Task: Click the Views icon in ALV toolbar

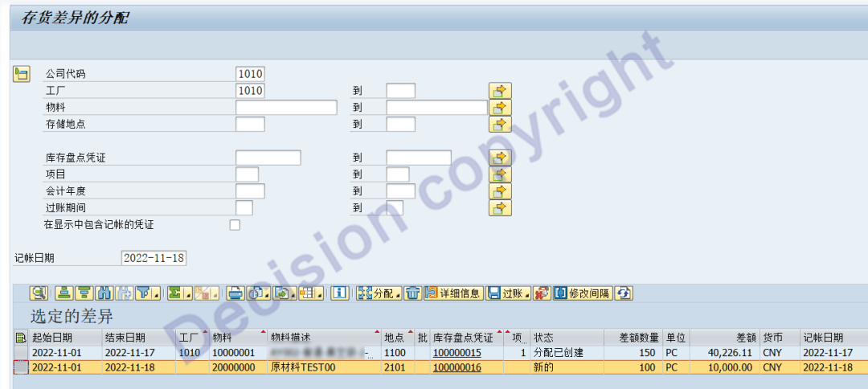Action: click(256, 293)
